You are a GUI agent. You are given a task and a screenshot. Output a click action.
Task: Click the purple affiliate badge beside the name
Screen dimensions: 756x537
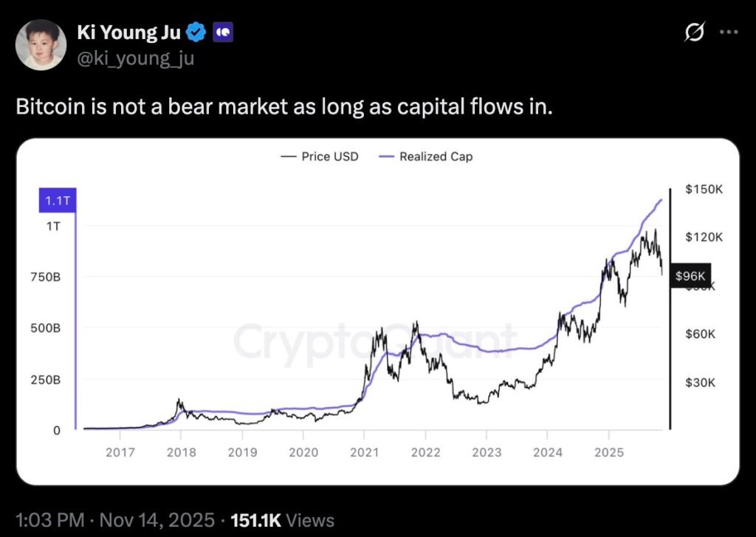pyautogui.click(x=222, y=32)
